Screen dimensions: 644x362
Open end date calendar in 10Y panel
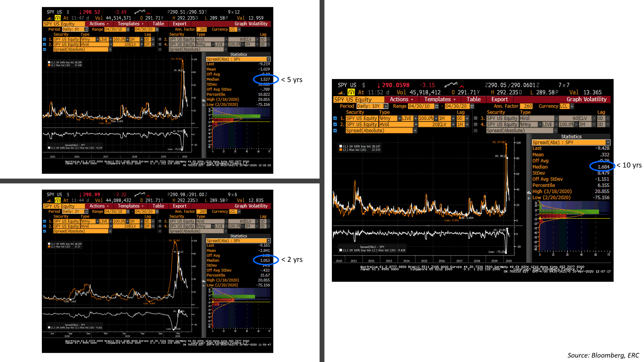pos(472,106)
